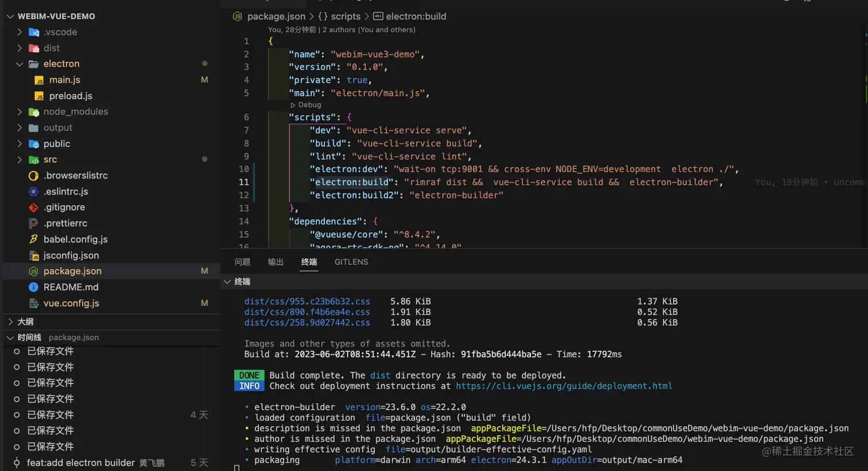Click the '2 authors (You and others)' code lens
This screenshot has height=471, width=868.
tap(369, 30)
